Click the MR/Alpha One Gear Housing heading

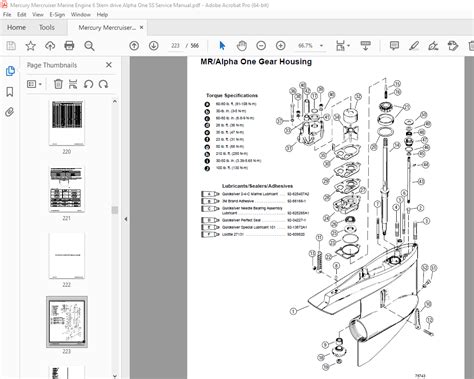click(x=256, y=62)
